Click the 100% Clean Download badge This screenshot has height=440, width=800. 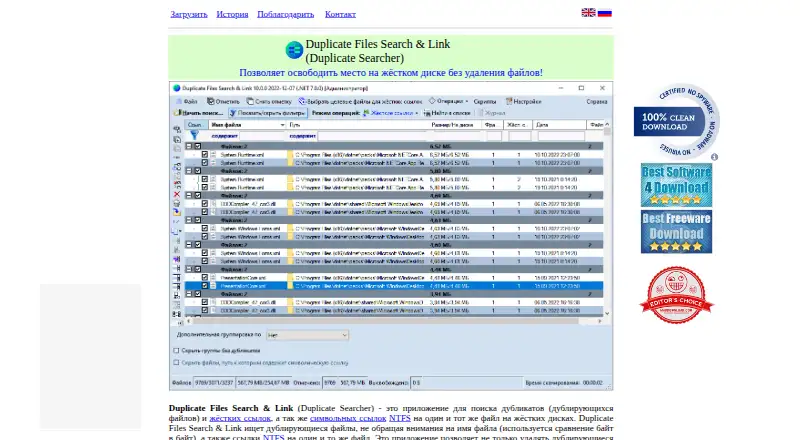pos(676,121)
